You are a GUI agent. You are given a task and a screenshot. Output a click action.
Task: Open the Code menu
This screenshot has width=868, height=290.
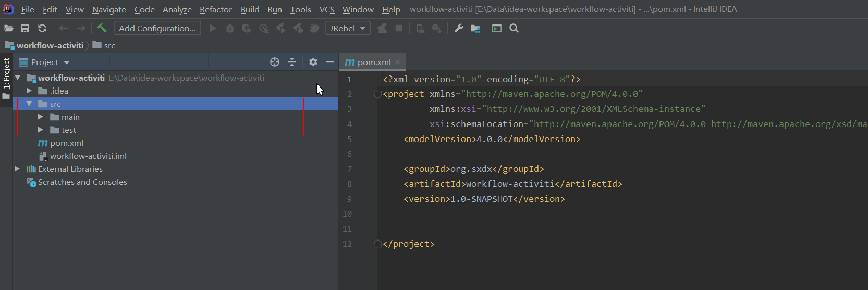click(x=144, y=9)
